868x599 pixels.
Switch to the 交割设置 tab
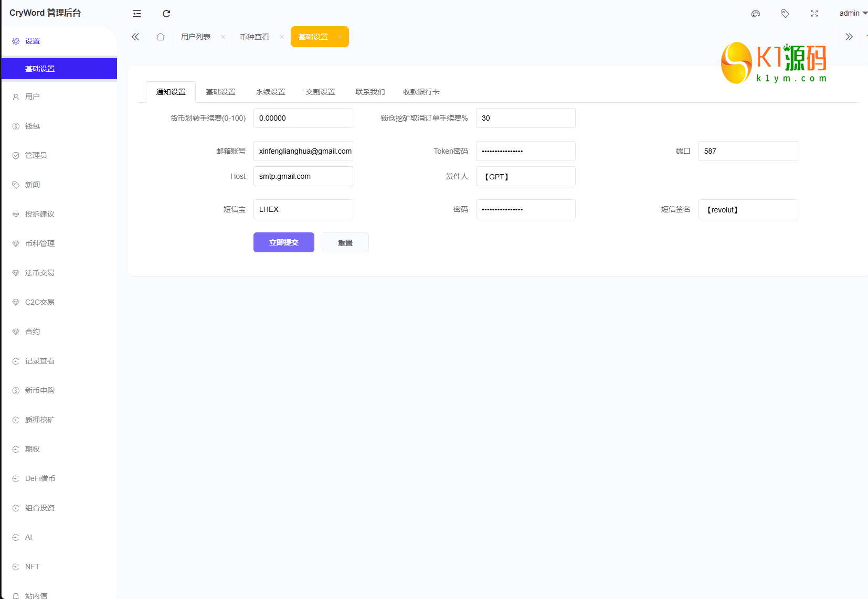coord(320,92)
